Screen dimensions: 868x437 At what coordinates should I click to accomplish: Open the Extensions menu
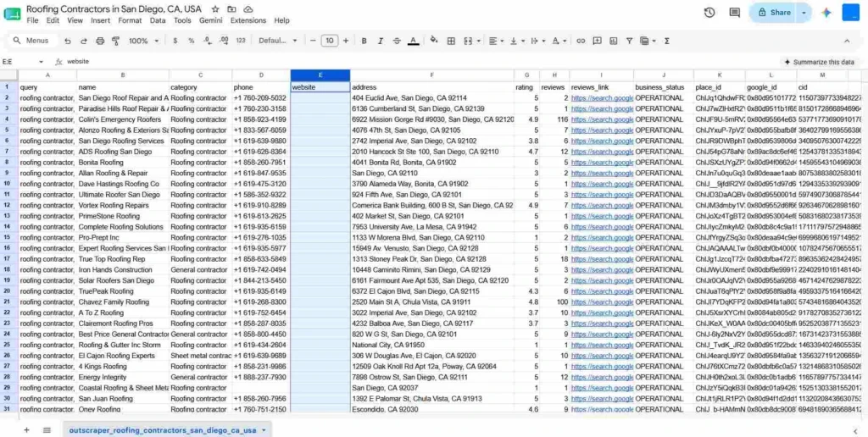pos(248,20)
